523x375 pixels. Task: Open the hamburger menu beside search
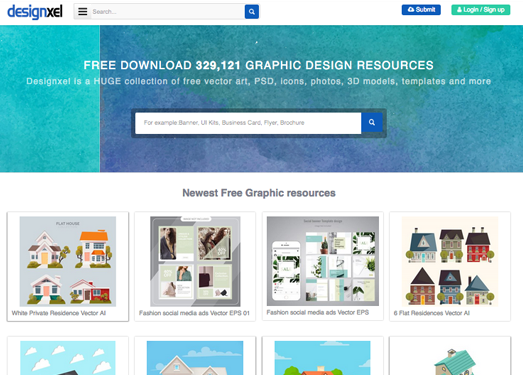(x=82, y=12)
